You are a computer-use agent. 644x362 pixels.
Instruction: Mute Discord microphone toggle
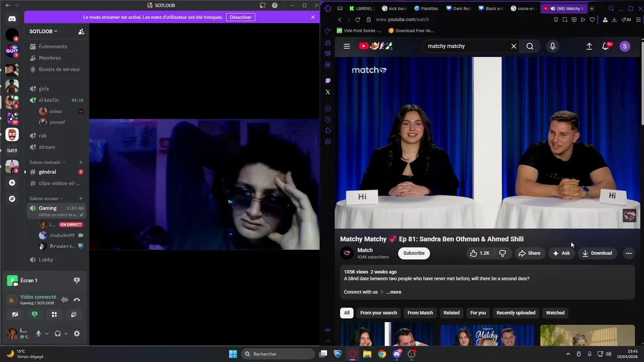(x=38, y=333)
